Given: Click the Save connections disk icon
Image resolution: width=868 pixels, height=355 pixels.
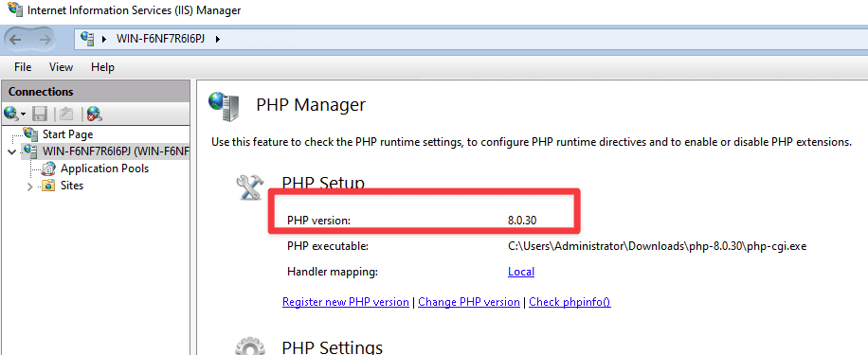Looking at the screenshot, I should point(39,114).
